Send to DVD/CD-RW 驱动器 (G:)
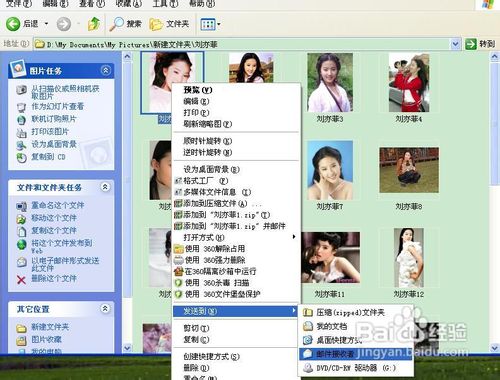 coord(356,368)
